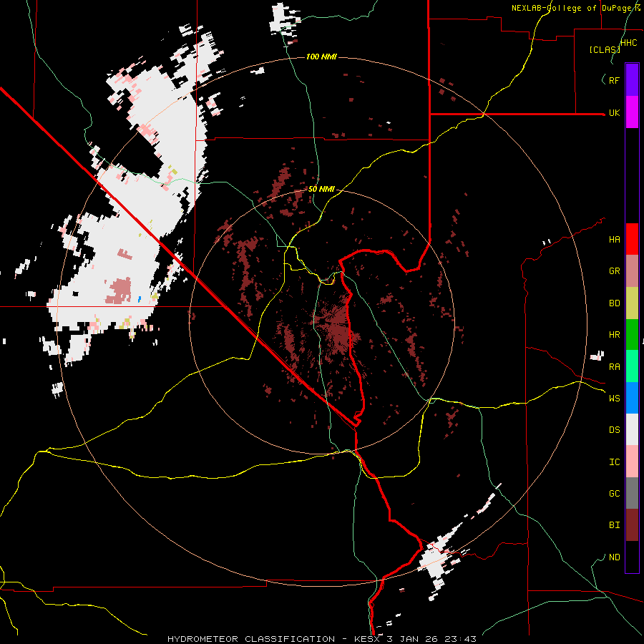Click the UK legend label
The width and height of the screenshot is (644, 644).
click(x=615, y=113)
